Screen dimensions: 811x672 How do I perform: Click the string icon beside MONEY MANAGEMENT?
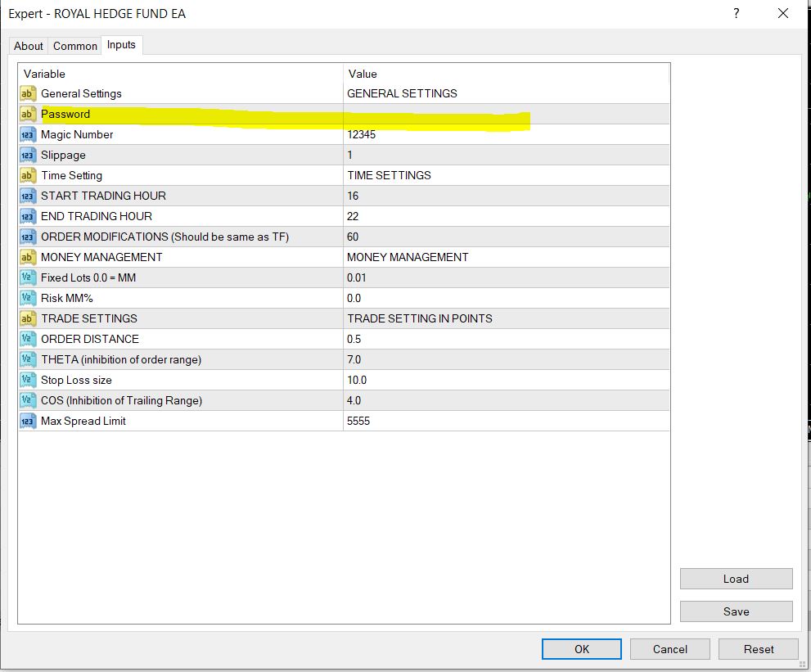tap(27, 257)
